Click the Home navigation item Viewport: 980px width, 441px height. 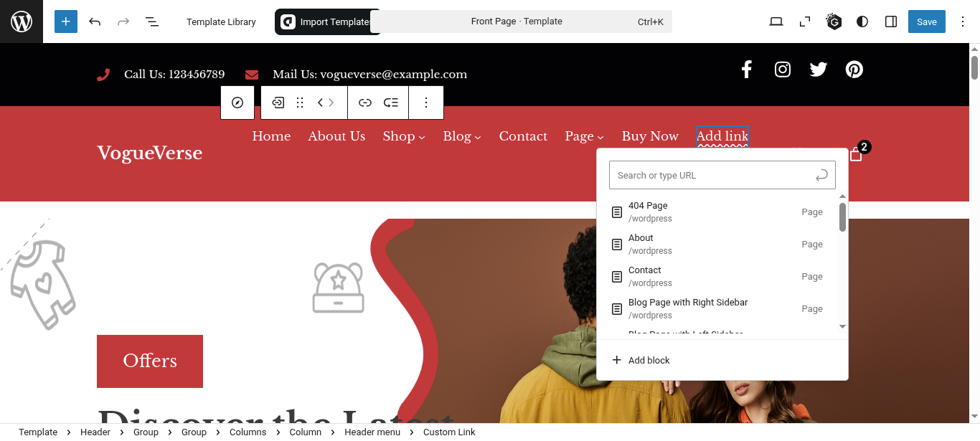pos(271,136)
